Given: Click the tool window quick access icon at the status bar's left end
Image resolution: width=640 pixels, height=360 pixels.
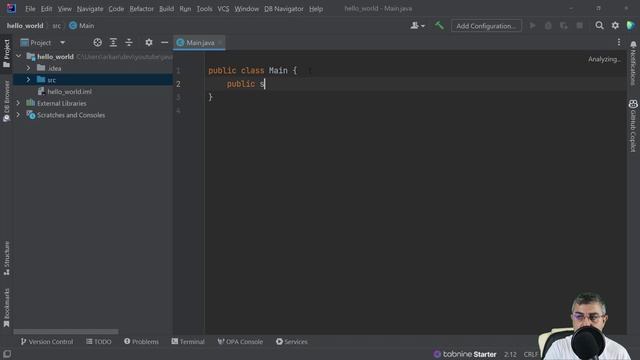Looking at the screenshot, I should 7,354.
